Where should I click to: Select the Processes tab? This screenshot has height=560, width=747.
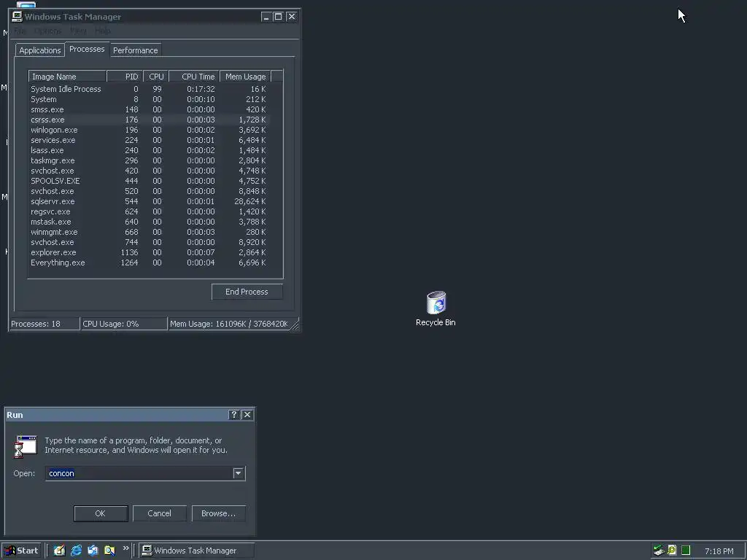87,49
